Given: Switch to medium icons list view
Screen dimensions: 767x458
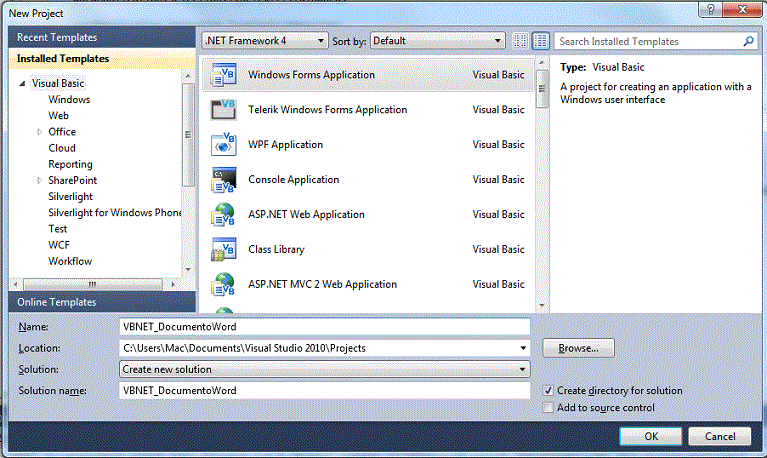Looking at the screenshot, I should (x=541, y=41).
